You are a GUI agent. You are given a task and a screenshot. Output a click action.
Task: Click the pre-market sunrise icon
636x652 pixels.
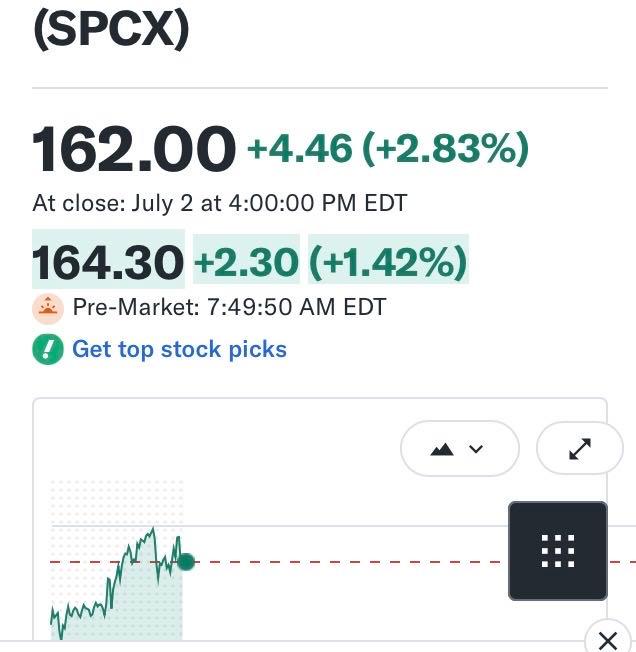pos(48,309)
